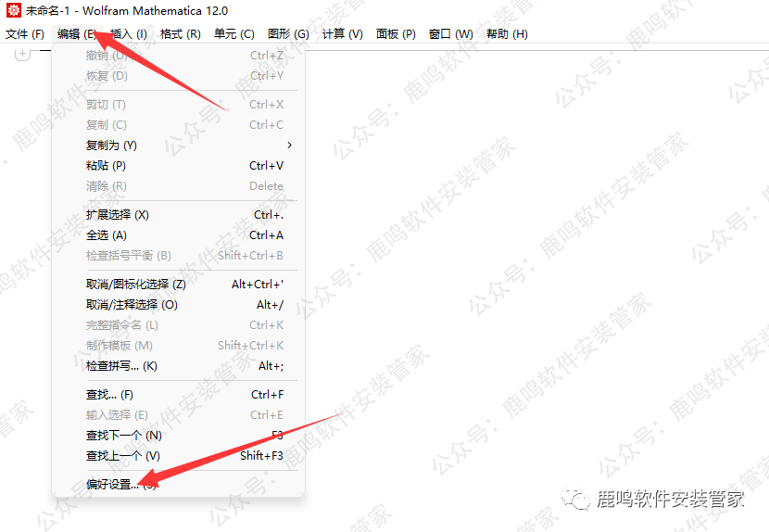
Task: Open the 窗口 (W) menu
Action: click(x=450, y=34)
